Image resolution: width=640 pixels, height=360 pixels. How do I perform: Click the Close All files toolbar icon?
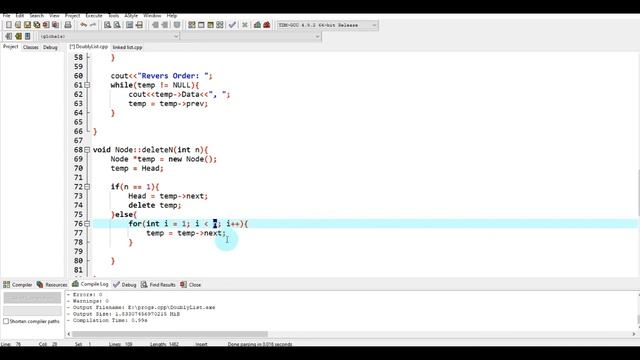56,25
